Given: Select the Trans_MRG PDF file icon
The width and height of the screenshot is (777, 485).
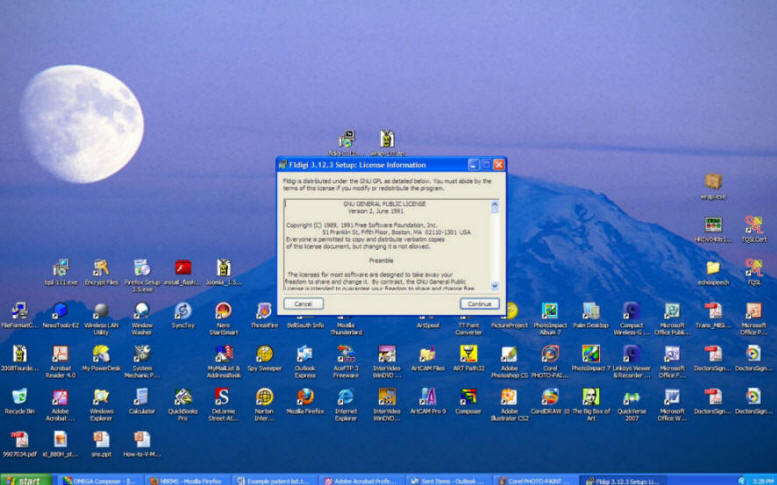Looking at the screenshot, I should pos(713,315).
